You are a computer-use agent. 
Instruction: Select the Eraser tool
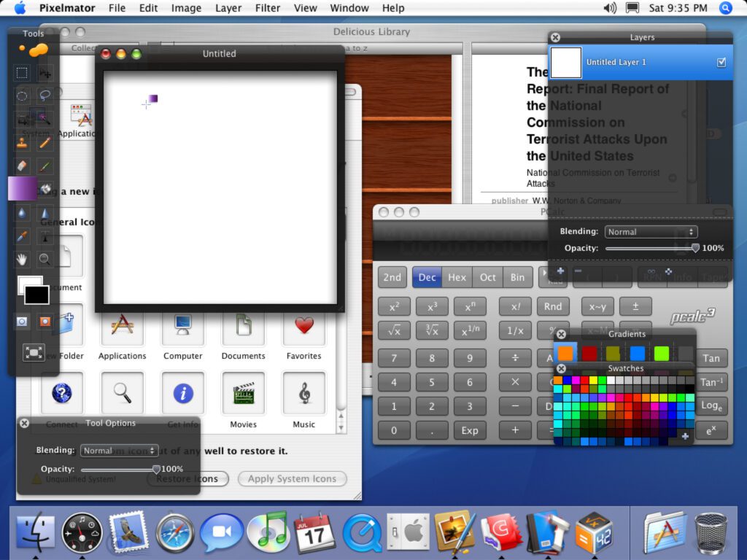pyautogui.click(x=23, y=166)
